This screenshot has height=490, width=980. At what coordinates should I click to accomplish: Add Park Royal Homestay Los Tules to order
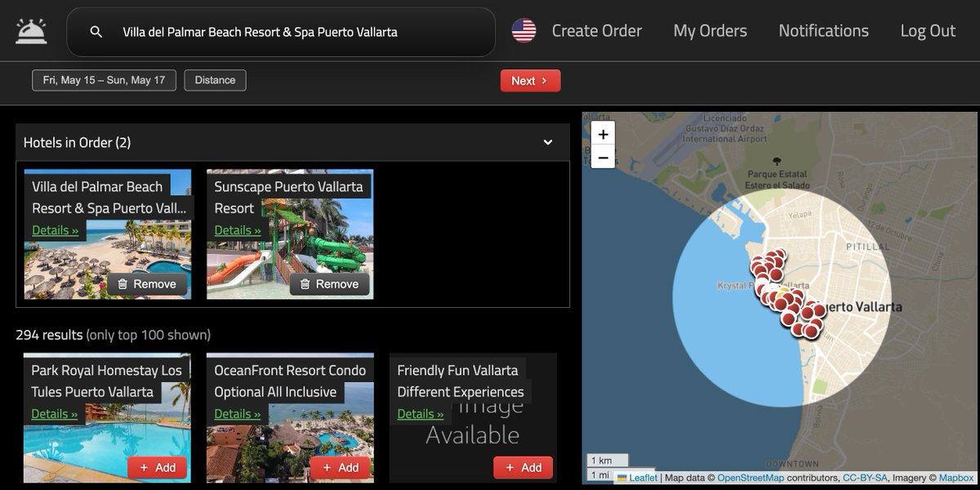158,468
